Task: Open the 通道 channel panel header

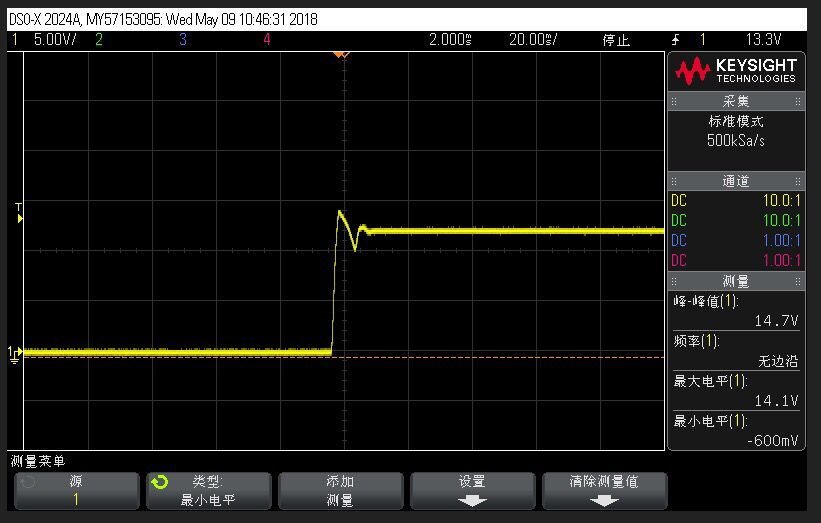Action: pos(736,181)
